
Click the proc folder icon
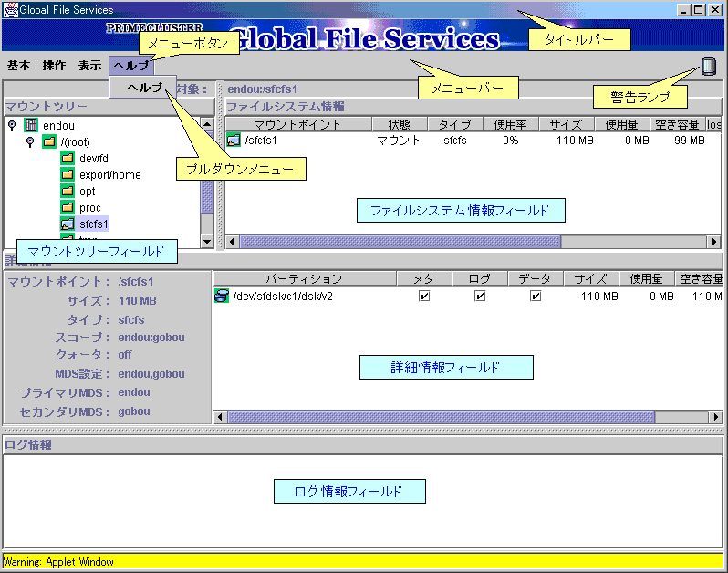coord(68,207)
